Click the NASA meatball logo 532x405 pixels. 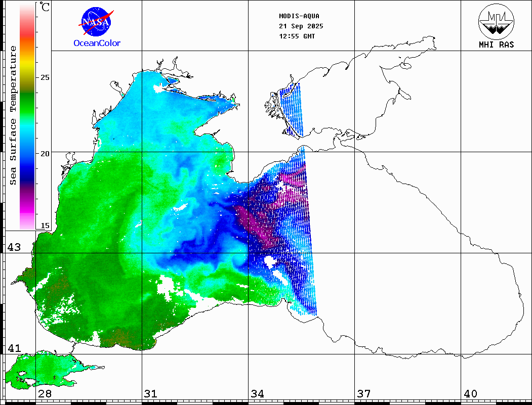(96, 21)
